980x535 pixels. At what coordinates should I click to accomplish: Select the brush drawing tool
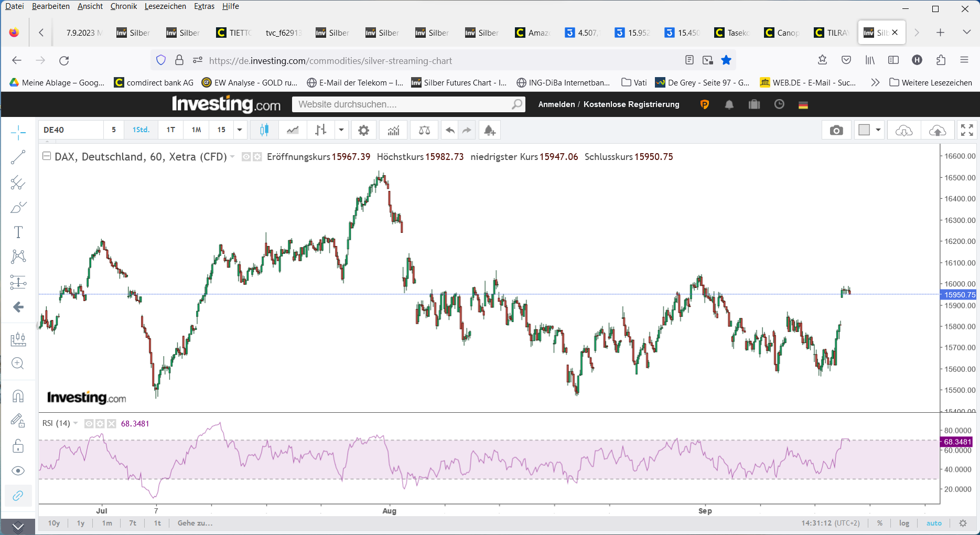[18, 207]
